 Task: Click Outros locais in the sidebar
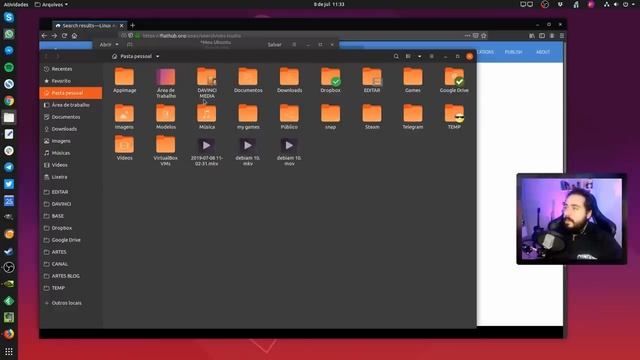(71, 303)
